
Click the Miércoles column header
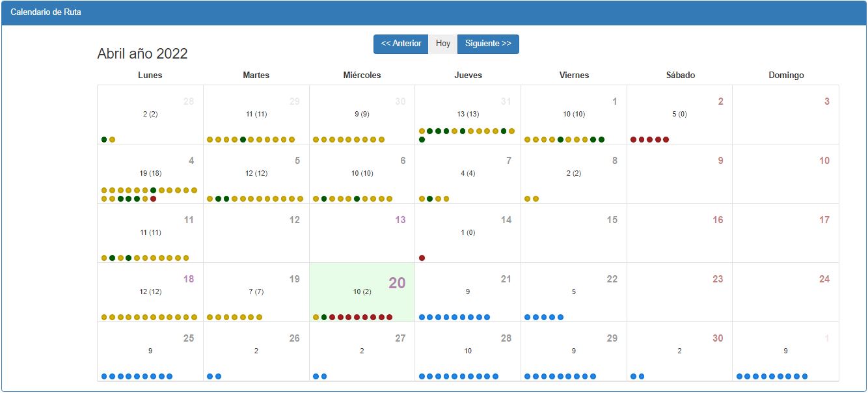coord(362,75)
